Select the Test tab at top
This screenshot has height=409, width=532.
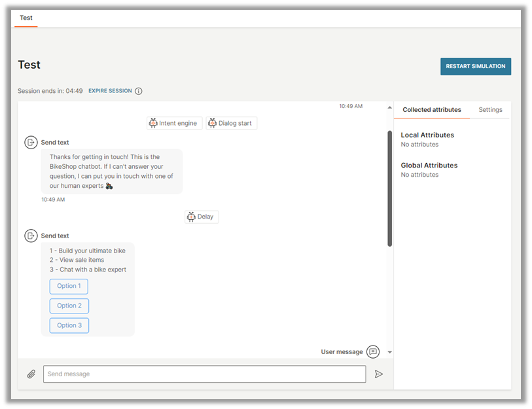(26, 18)
